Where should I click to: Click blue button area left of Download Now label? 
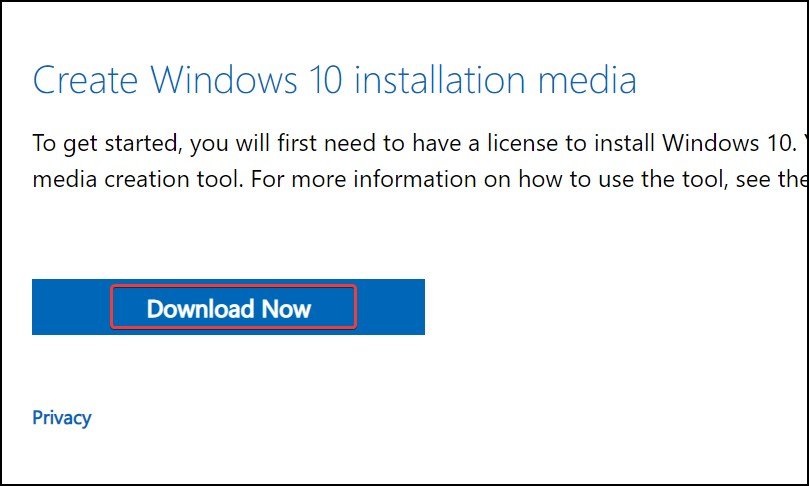point(70,307)
